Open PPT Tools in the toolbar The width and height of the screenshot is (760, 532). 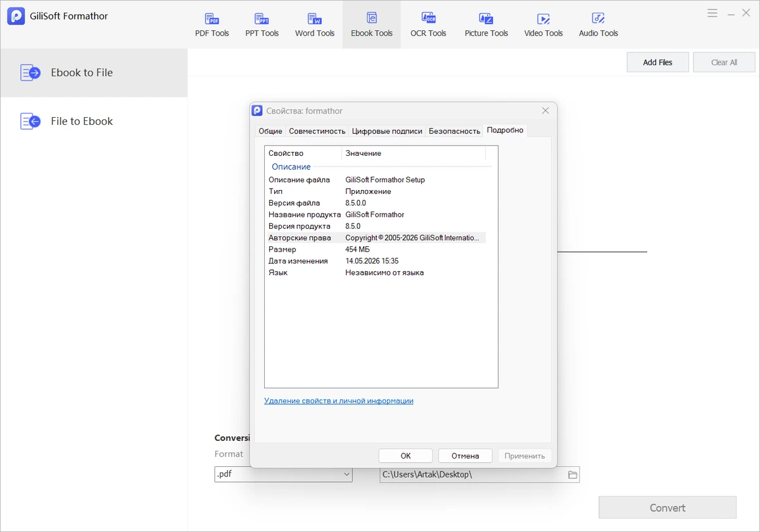[x=262, y=25]
